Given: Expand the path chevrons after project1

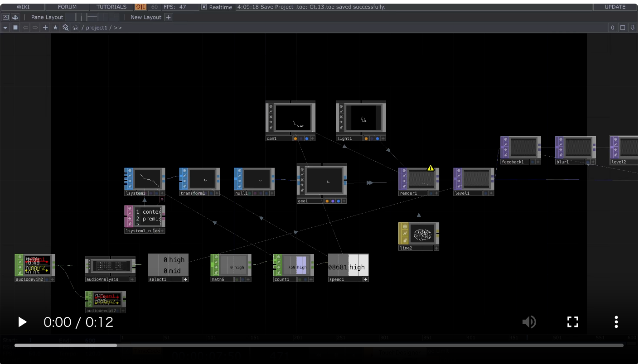Looking at the screenshot, I should [x=118, y=28].
